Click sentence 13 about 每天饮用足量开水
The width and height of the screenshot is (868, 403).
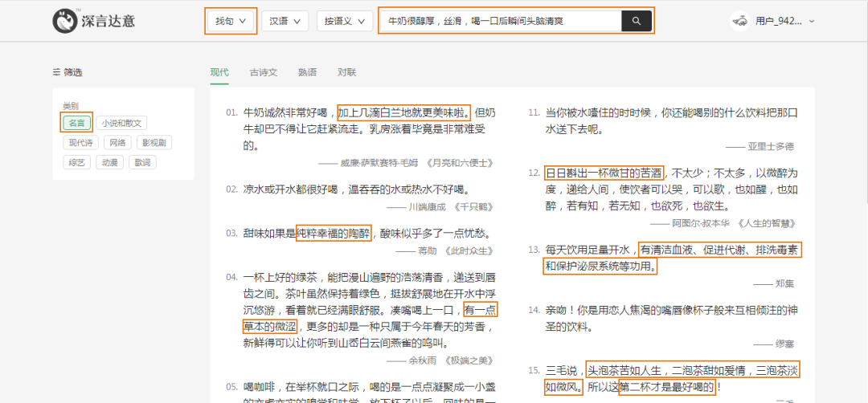(x=671, y=258)
